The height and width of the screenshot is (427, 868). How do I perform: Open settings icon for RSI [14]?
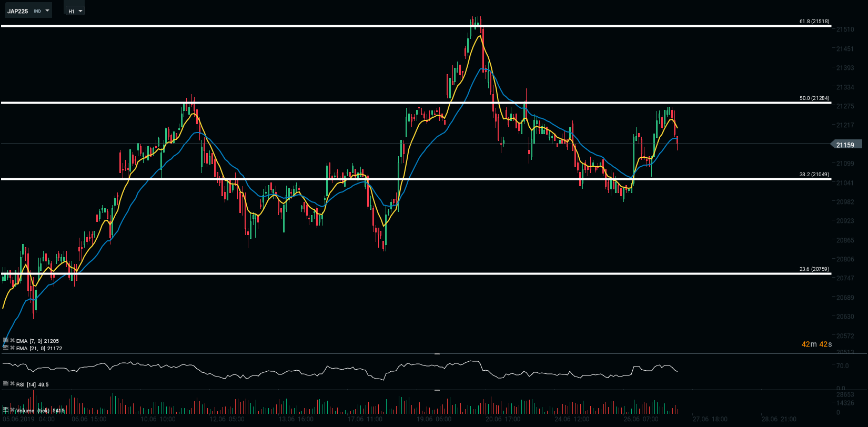[x=6, y=384]
